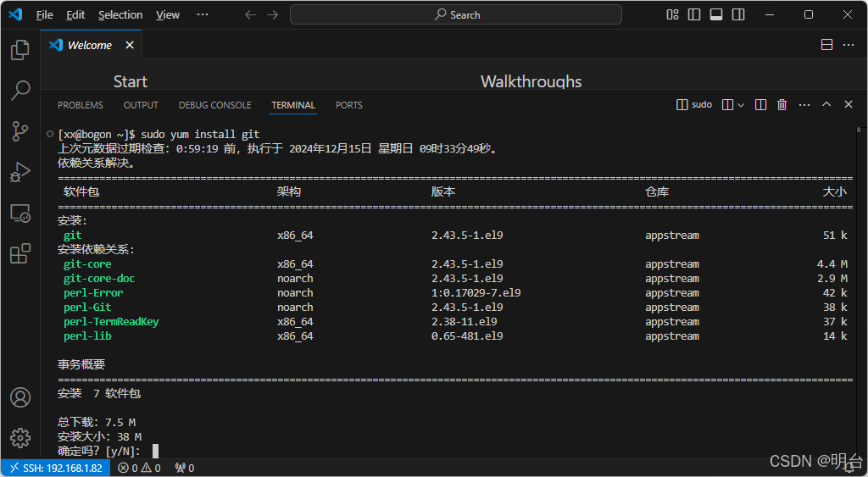Open the File menu

point(44,15)
